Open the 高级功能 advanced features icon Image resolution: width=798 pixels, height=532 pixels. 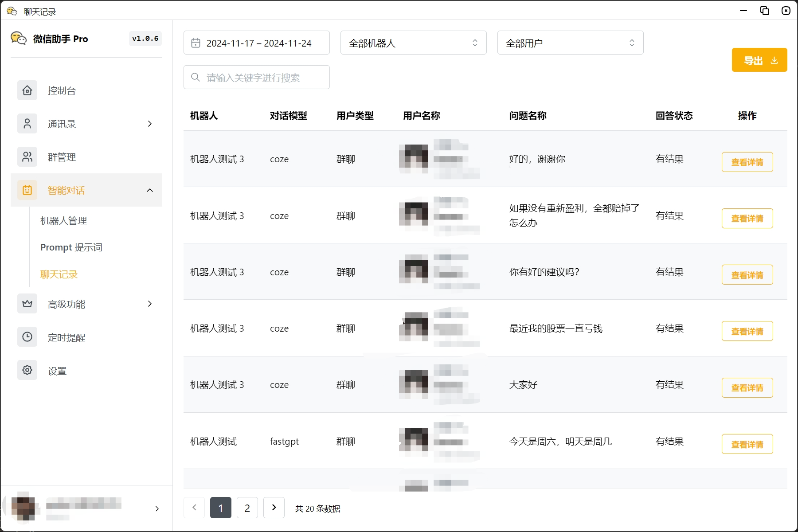27,304
